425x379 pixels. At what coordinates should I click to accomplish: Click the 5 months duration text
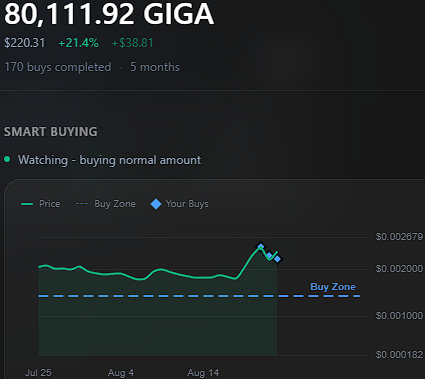pos(155,67)
